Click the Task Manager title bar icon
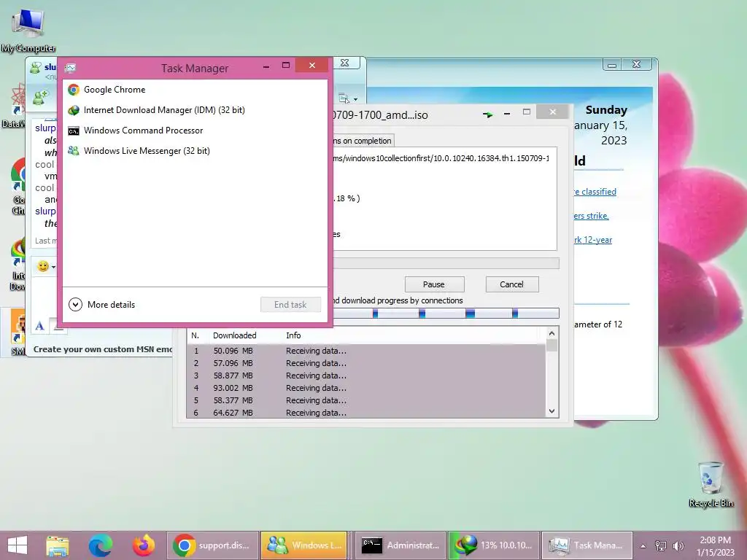 [71, 68]
